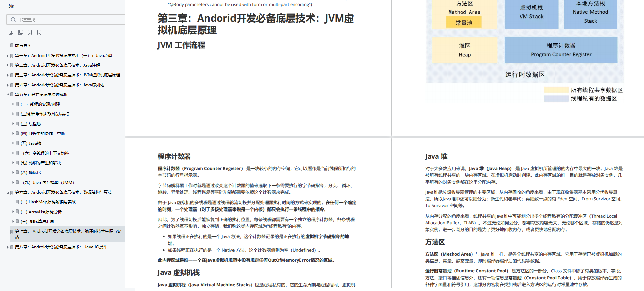Click the 运行时数据区 diagram label
644x291 pixels.
coord(525,75)
